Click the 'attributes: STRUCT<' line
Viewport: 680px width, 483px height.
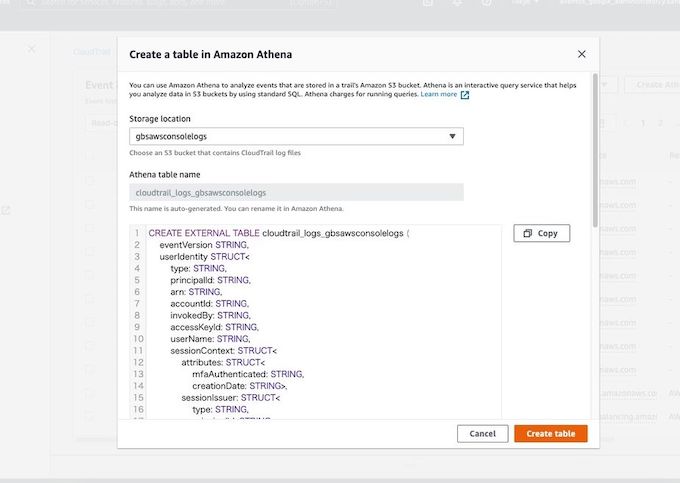coord(223,362)
